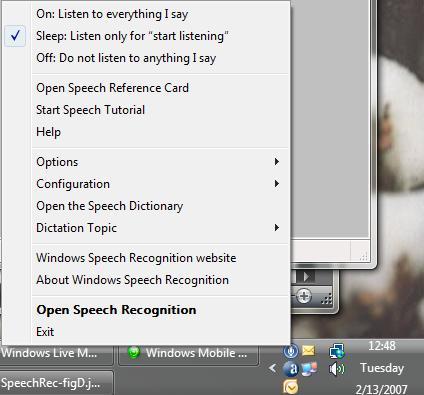Switch to Windows Mobile taskbar button
The image size is (424, 395).
[189, 354]
